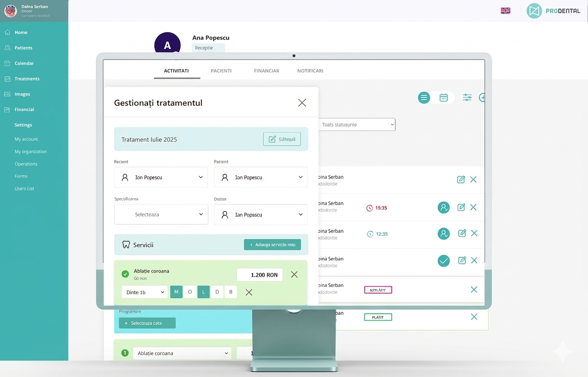The width and height of the screenshot is (588, 377).
Task: Toggle tooth surface D button
Action: tap(217, 292)
